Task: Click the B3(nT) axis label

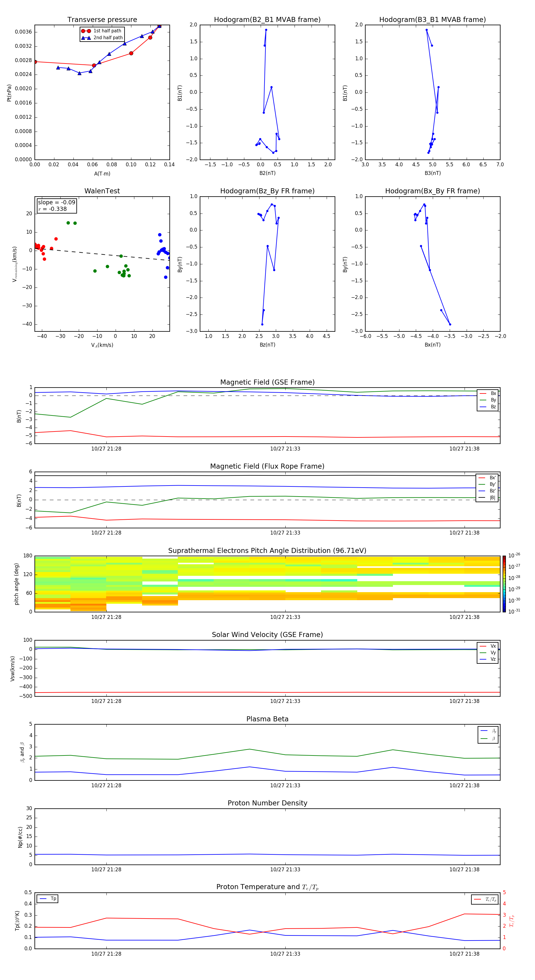Action: pos(432,173)
